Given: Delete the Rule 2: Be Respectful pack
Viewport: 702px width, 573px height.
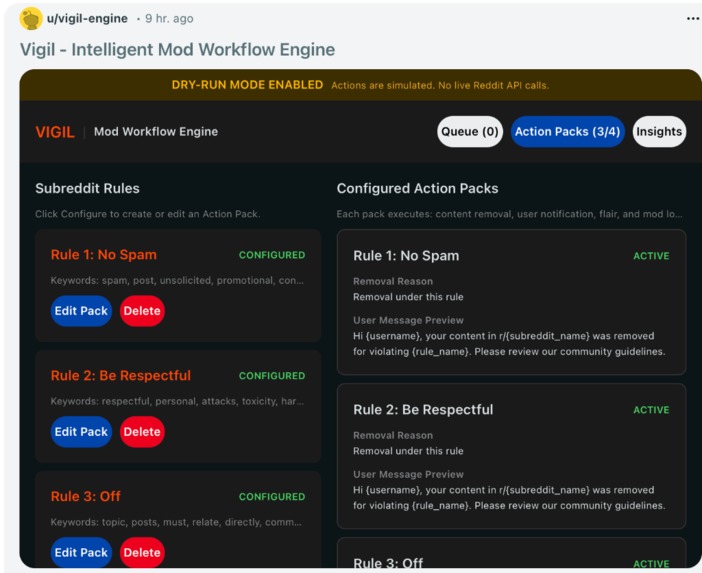Looking at the screenshot, I should (142, 432).
